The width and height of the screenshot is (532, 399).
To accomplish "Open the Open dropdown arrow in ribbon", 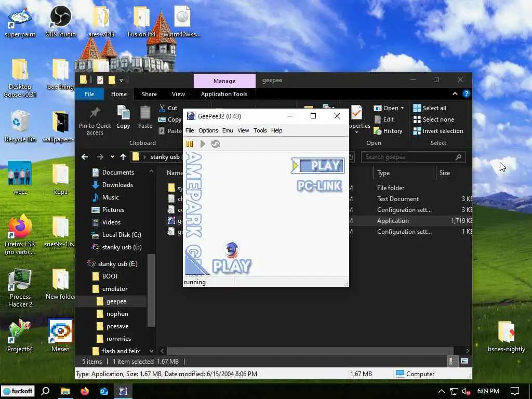I will point(403,108).
